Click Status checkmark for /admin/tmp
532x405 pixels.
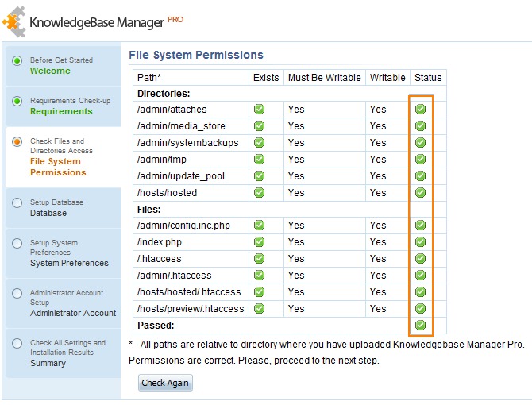coord(420,159)
